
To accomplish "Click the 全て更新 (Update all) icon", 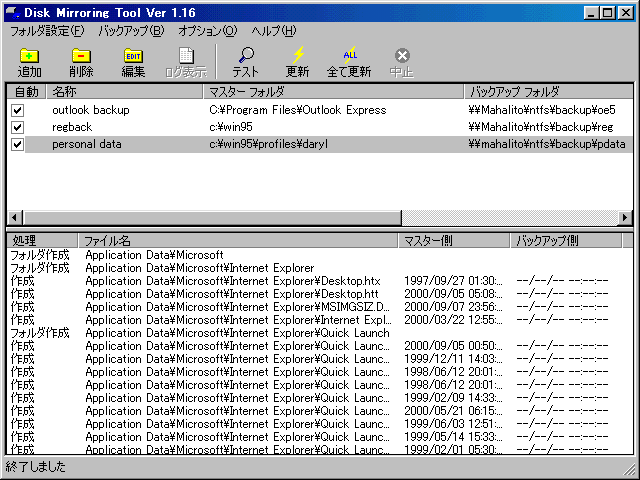I will 349,56.
